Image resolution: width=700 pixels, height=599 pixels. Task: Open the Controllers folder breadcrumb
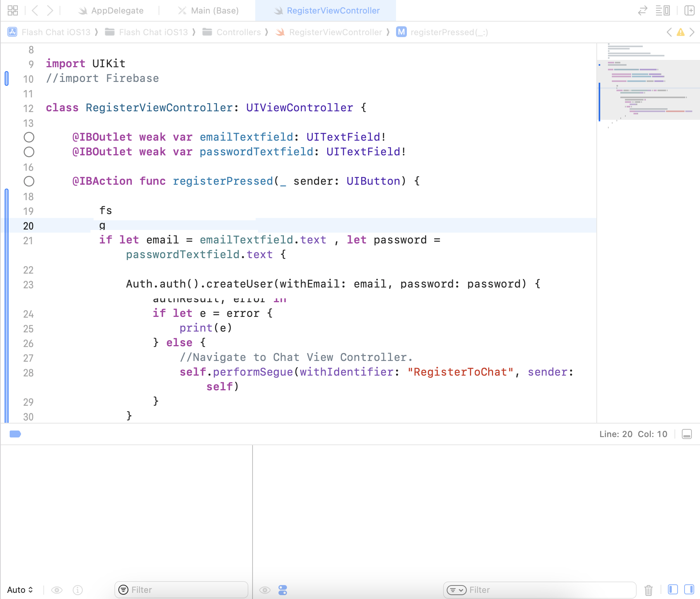click(232, 32)
